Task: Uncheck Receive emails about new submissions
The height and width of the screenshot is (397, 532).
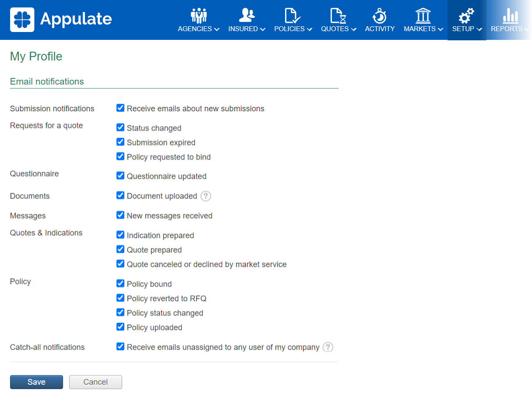Action: pyautogui.click(x=120, y=108)
